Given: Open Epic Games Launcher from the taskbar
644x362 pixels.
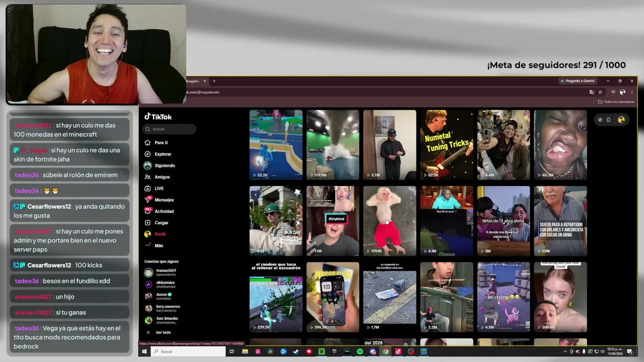Looking at the screenshot, I should tap(335, 351).
